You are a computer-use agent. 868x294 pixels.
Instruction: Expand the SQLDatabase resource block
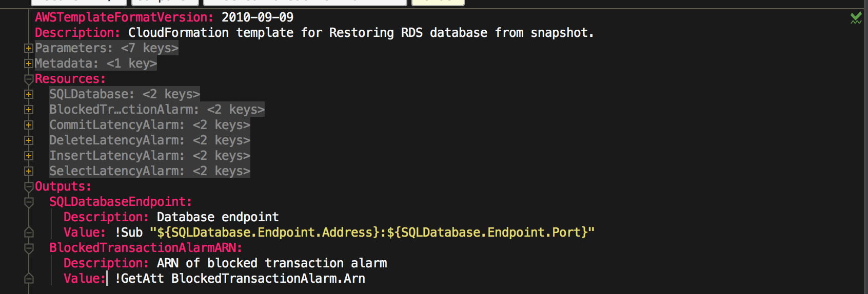click(29, 94)
